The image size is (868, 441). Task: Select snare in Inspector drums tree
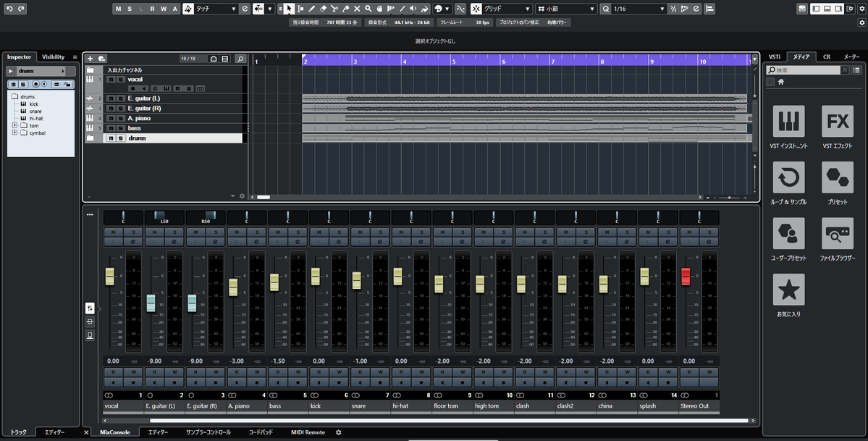tap(35, 112)
